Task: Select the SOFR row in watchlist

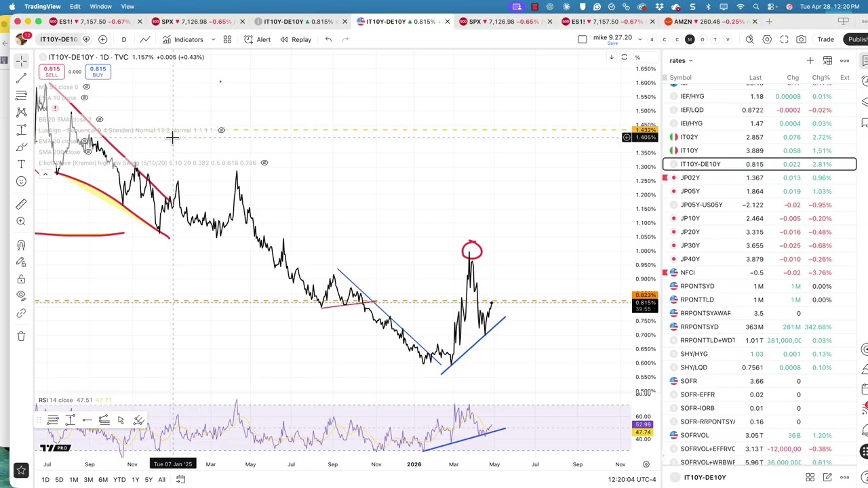Action: coord(759,381)
